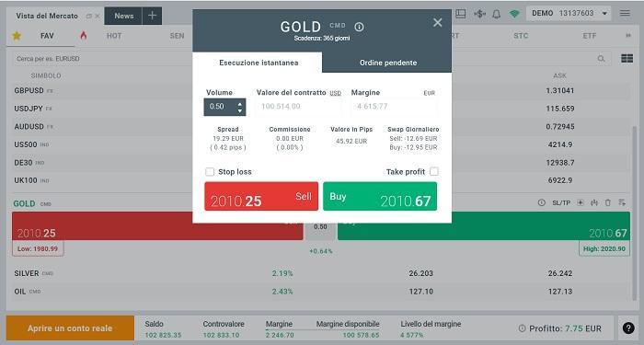Select the HOT category tab

[x=114, y=36]
